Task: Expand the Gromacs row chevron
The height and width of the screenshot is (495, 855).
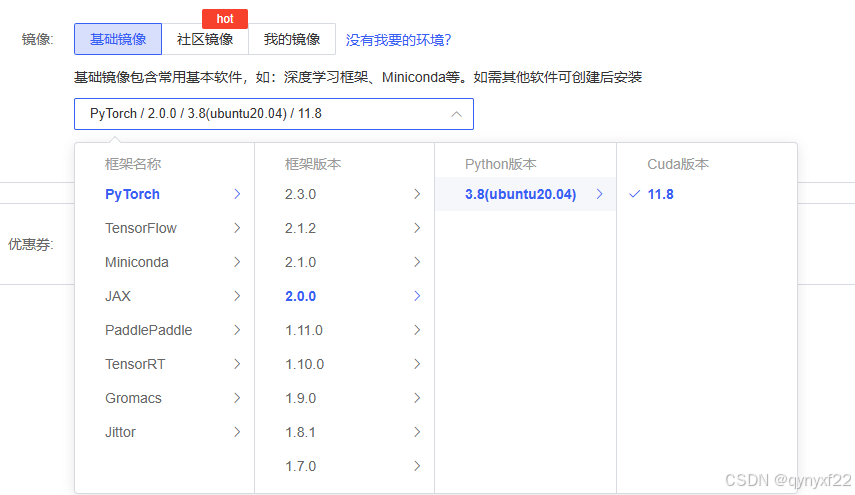Action: click(x=237, y=398)
